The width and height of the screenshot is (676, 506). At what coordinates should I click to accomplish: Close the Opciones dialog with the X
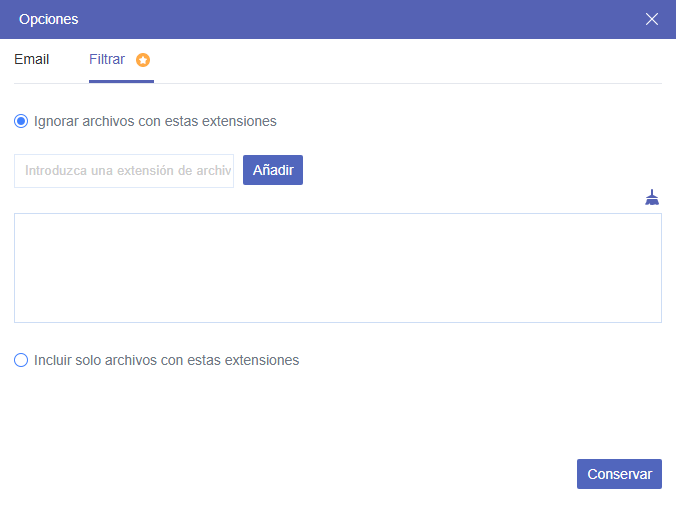(x=652, y=19)
